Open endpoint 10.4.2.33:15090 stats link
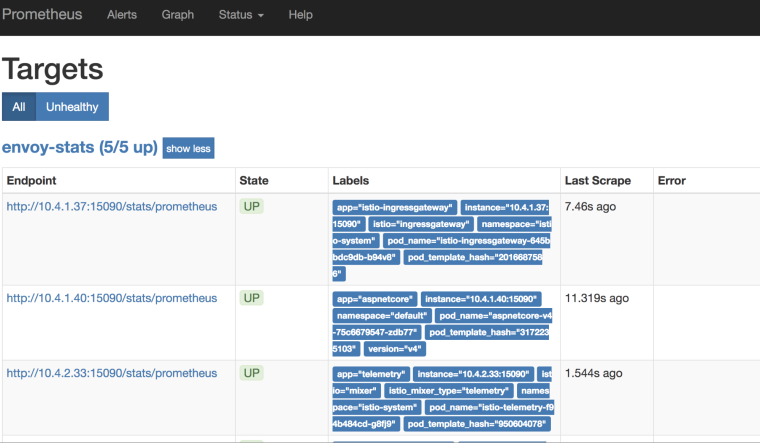Image resolution: width=760 pixels, height=443 pixels. tap(111, 373)
